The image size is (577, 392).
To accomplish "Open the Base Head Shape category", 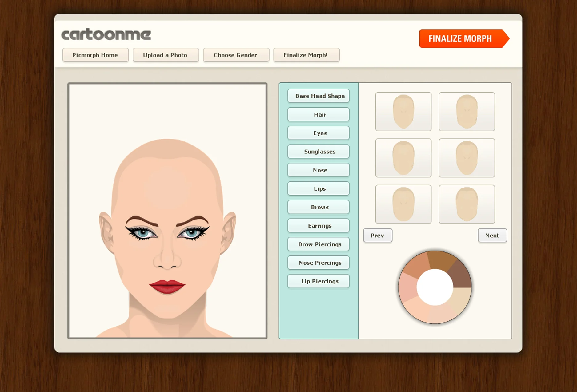I will (x=319, y=96).
